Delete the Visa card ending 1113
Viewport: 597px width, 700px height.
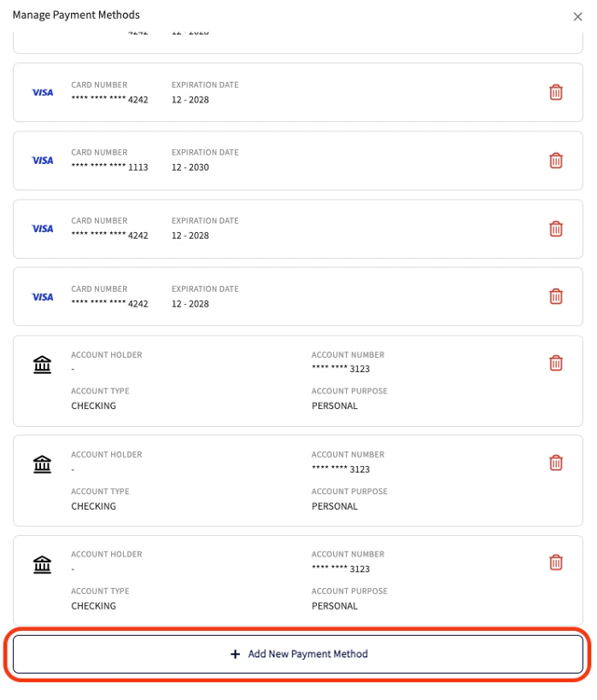[x=555, y=160]
